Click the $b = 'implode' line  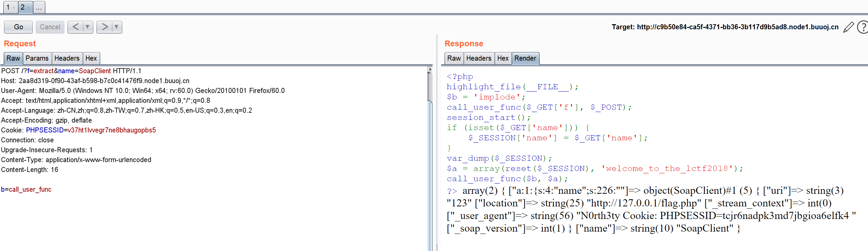(486, 97)
